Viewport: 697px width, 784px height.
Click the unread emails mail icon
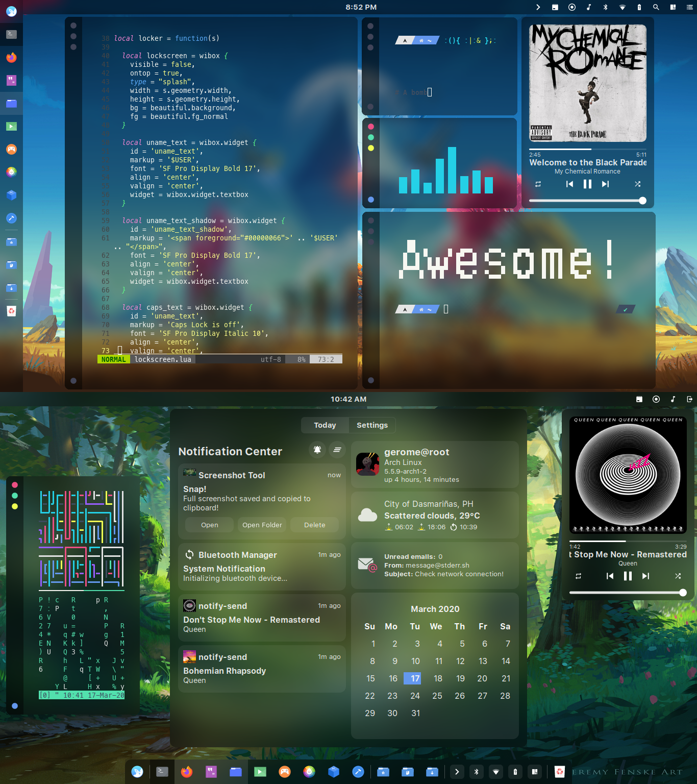[367, 565]
